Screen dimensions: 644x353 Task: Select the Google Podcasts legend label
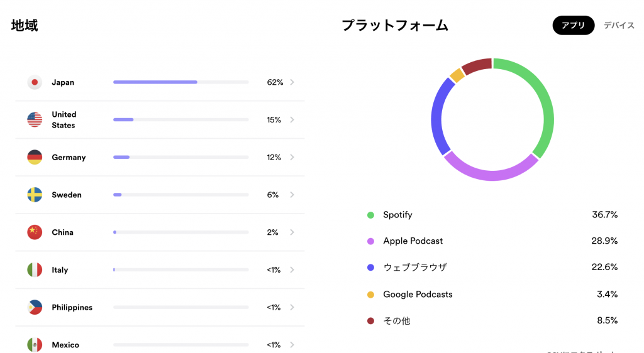point(418,294)
